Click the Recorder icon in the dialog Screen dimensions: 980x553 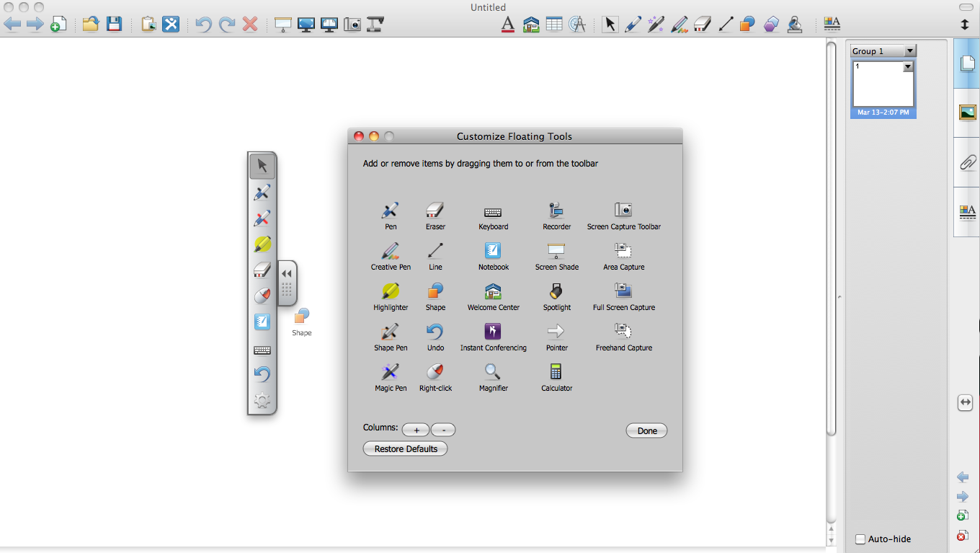pos(556,211)
